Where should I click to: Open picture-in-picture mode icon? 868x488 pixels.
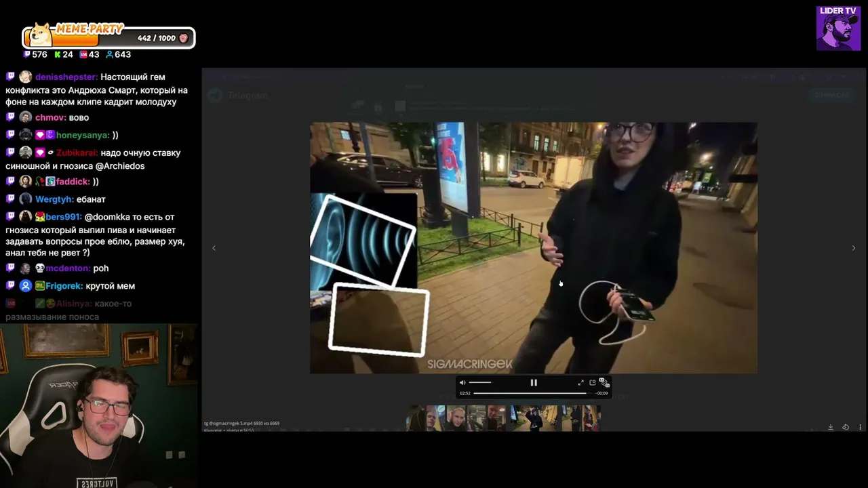[593, 383]
